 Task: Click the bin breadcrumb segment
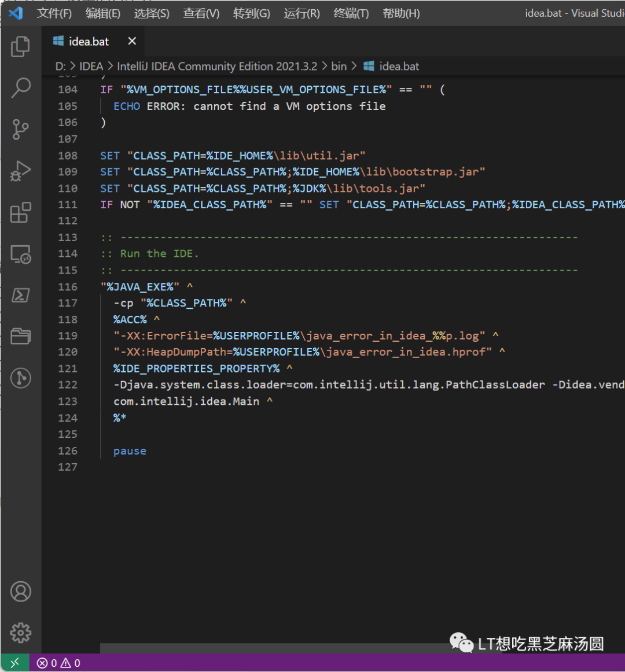339,67
